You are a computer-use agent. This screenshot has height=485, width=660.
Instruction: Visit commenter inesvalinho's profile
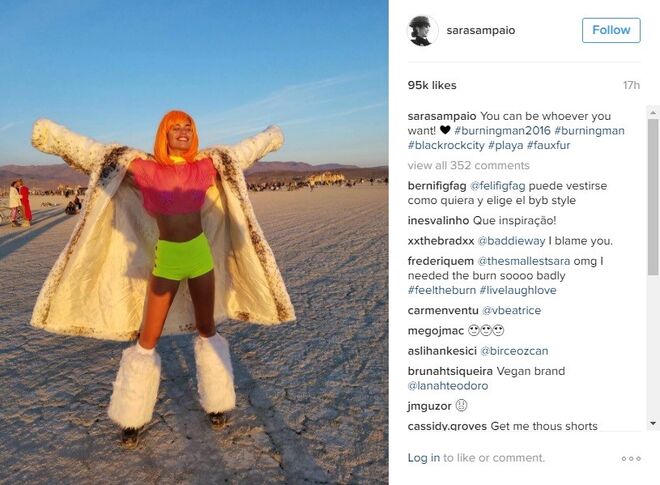coord(438,220)
